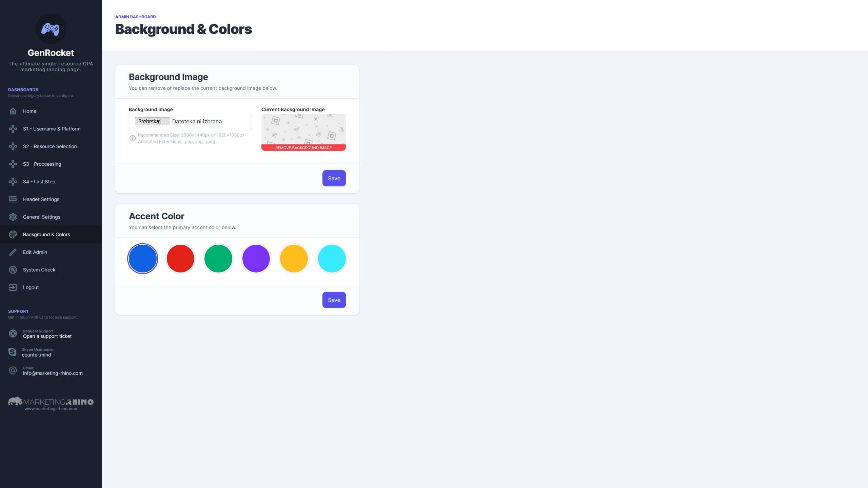Pick the yellow accent color

click(x=294, y=259)
